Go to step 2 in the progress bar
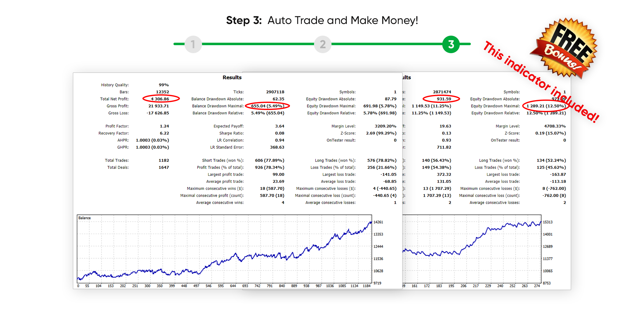644x314 pixels. coord(323,44)
